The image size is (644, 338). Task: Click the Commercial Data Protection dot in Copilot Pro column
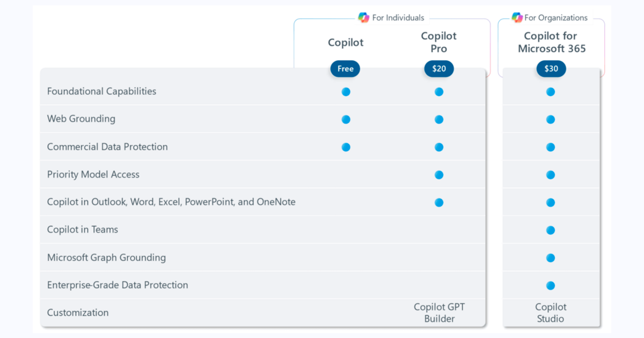click(439, 147)
